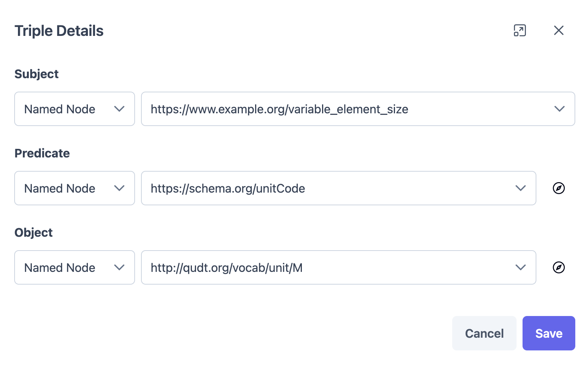Click the qudt.org unit/M object field
This screenshot has height=365, width=588.
(339, 267)
